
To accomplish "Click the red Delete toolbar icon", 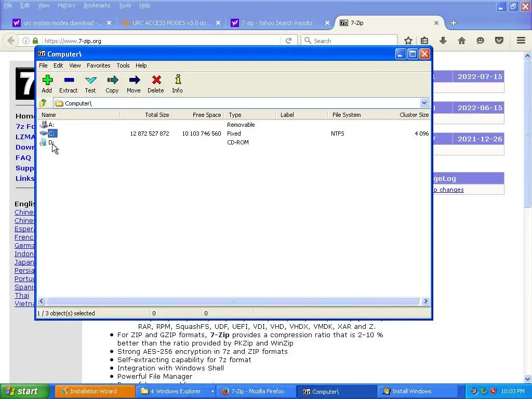I will click(156, 84).
